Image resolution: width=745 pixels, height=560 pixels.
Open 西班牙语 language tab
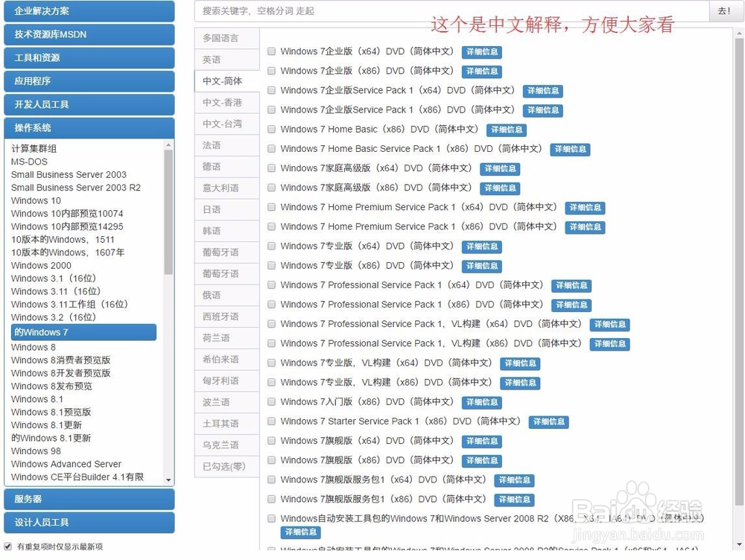pyautogui.click(x=226, y=316)
